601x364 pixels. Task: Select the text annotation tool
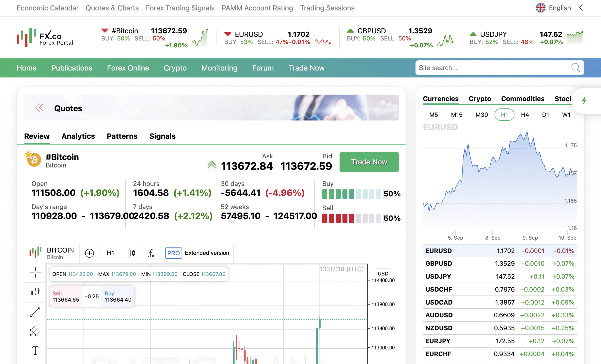tap(35, 351)
